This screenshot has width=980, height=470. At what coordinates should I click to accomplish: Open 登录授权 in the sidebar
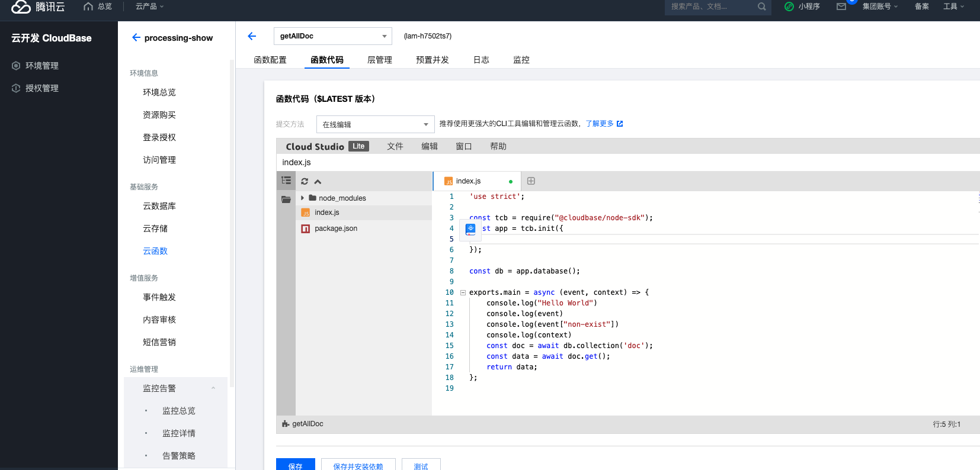159,137
